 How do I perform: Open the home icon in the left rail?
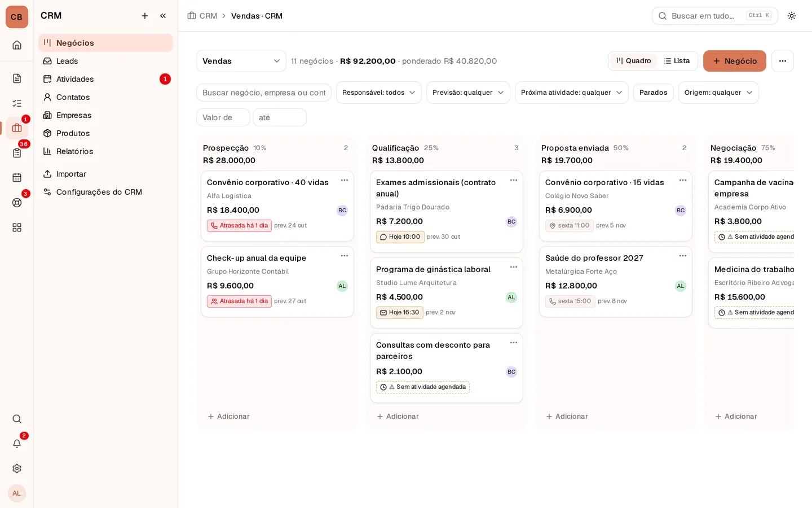pos(17,45)
